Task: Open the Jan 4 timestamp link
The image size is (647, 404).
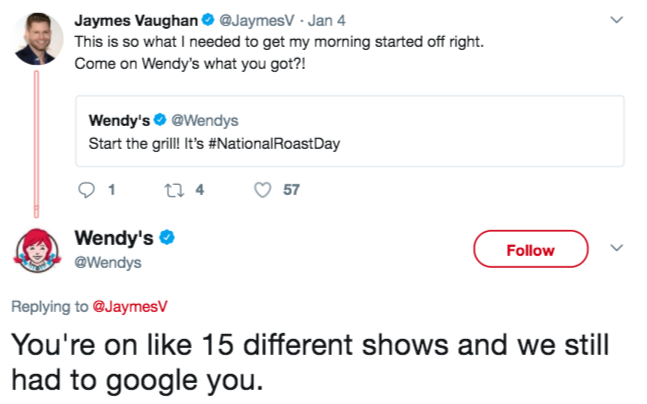Action: coord(326,20)
